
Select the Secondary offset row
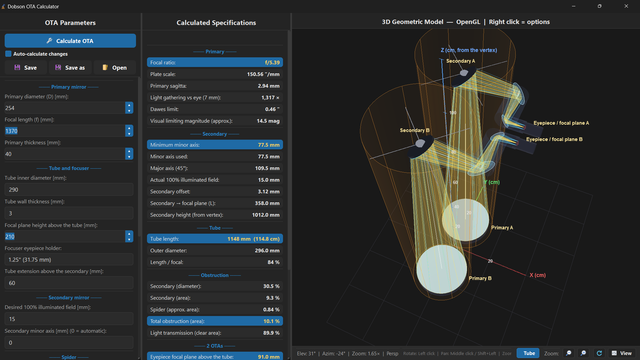click(215, 191)
